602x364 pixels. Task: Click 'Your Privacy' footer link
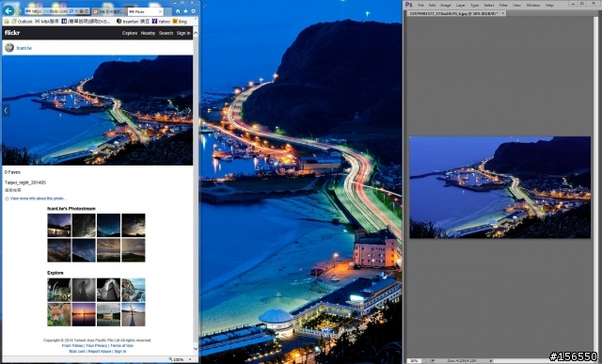[96, 345]
